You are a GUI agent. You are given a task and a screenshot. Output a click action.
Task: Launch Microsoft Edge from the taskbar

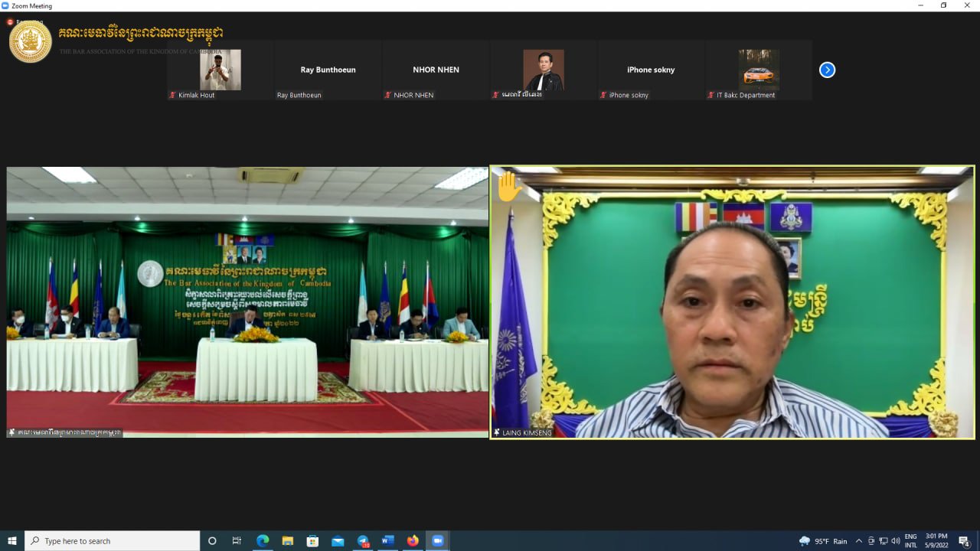pos(263,541)
